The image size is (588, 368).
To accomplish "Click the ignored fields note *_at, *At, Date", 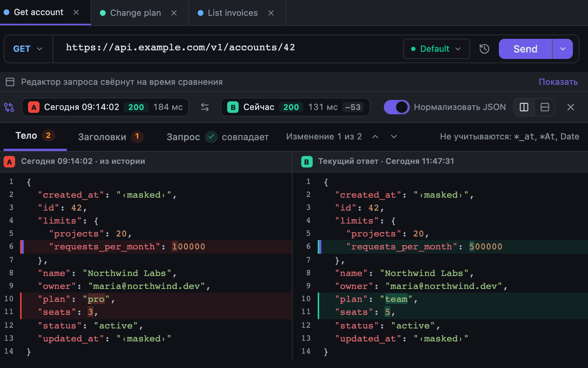I will tap(509, 137).
